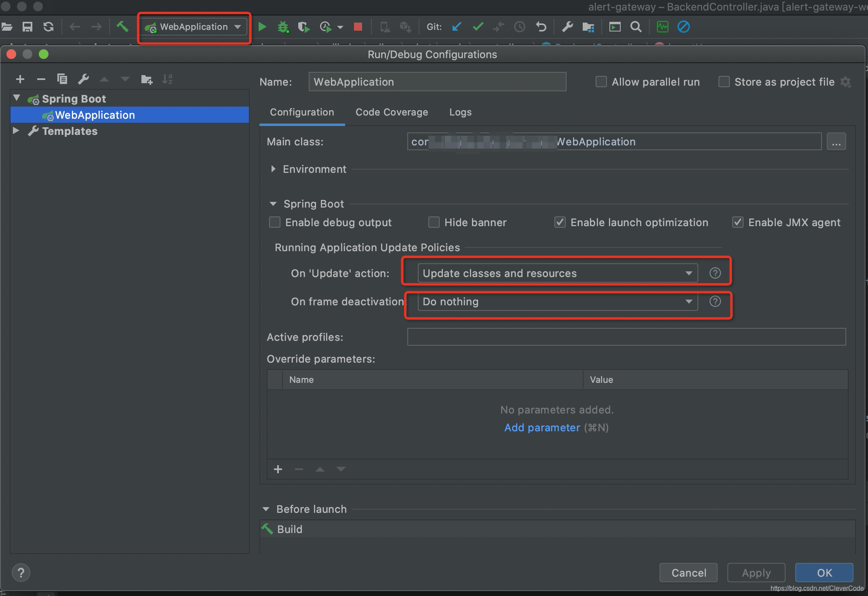868x596 pixels.
Task: Open the Logs tab
Action: [x=460, y=112]
